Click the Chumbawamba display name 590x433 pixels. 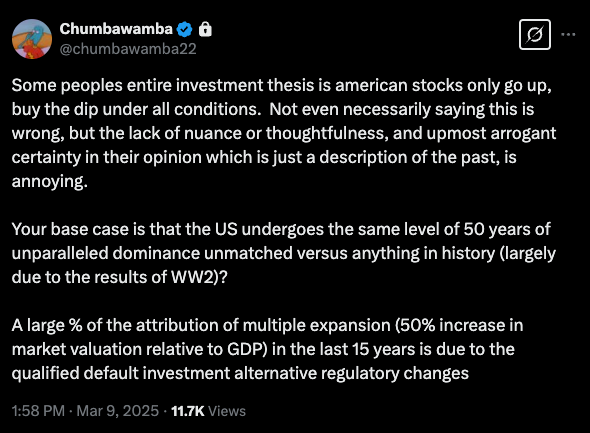coord(116,29)
